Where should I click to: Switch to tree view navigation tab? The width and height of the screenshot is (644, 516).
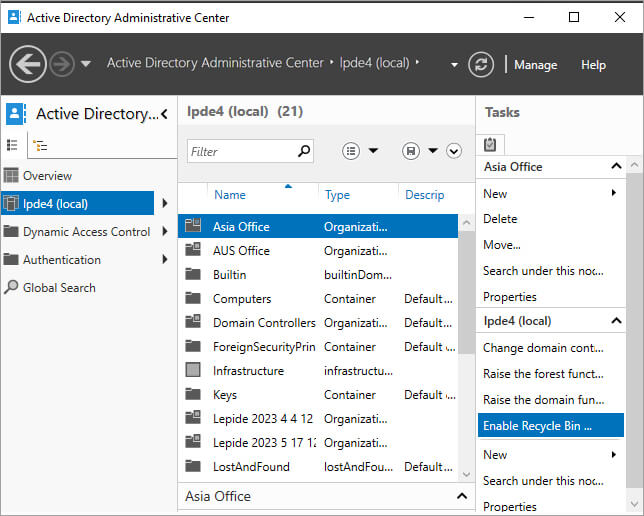point(40,145)
